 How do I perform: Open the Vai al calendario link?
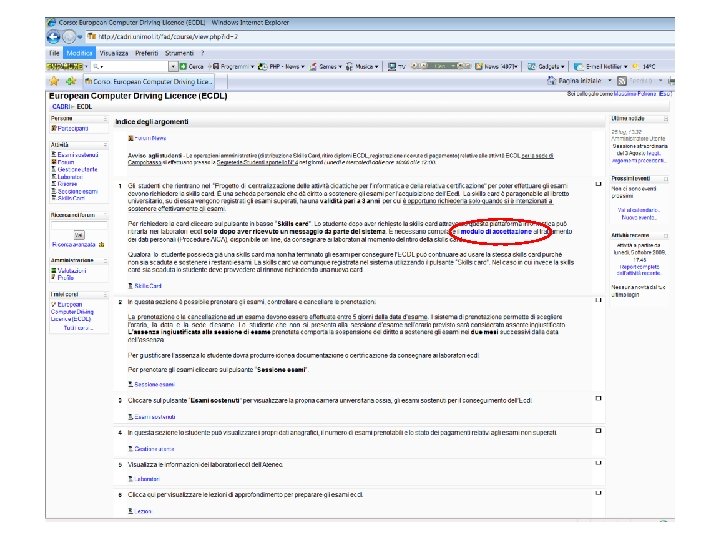639,210
